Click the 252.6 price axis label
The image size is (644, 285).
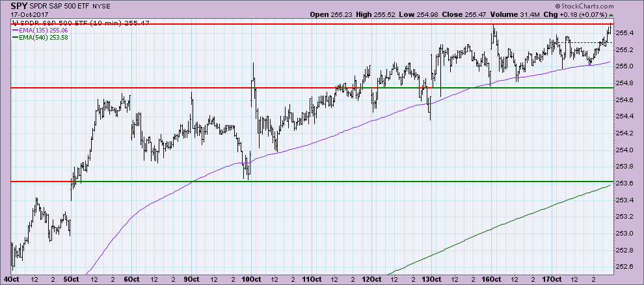click(626, 267)
